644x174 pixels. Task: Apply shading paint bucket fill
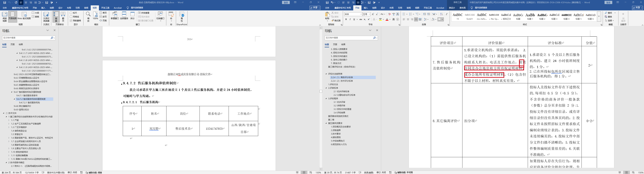pyautogui.click(x=433, y=19)
